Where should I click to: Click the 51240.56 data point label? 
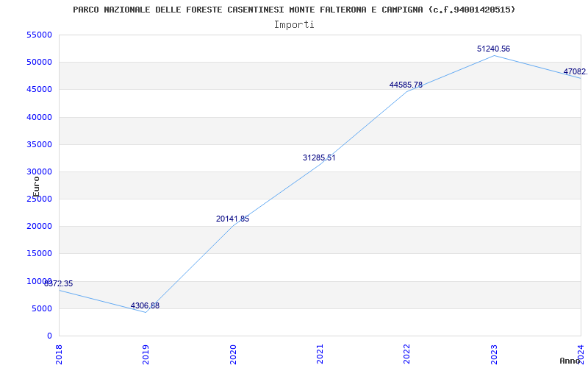pos(493,49)
